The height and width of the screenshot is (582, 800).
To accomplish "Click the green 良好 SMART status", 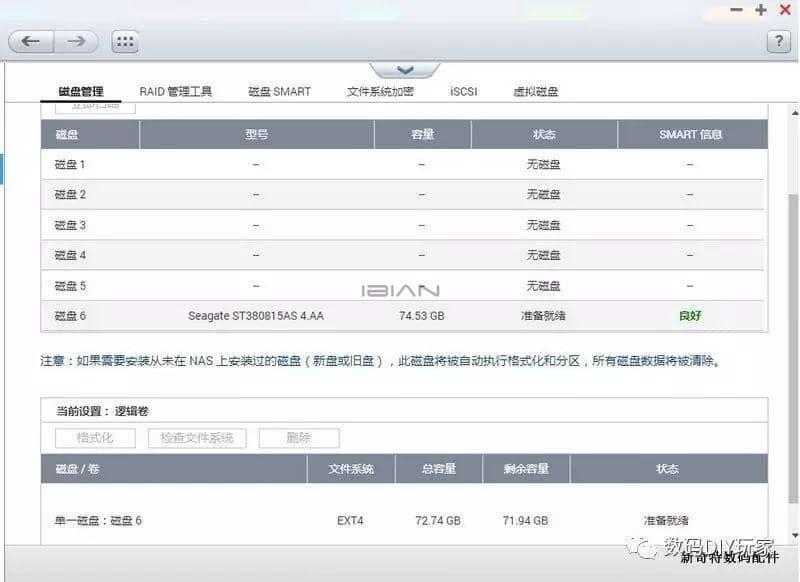I will 690,316.
